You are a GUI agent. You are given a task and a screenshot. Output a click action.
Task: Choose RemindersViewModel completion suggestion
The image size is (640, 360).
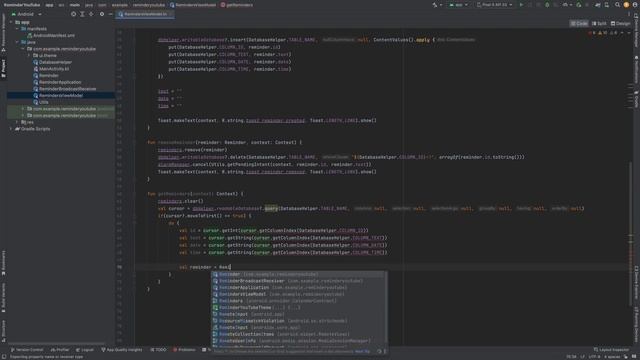click(299, 294)
